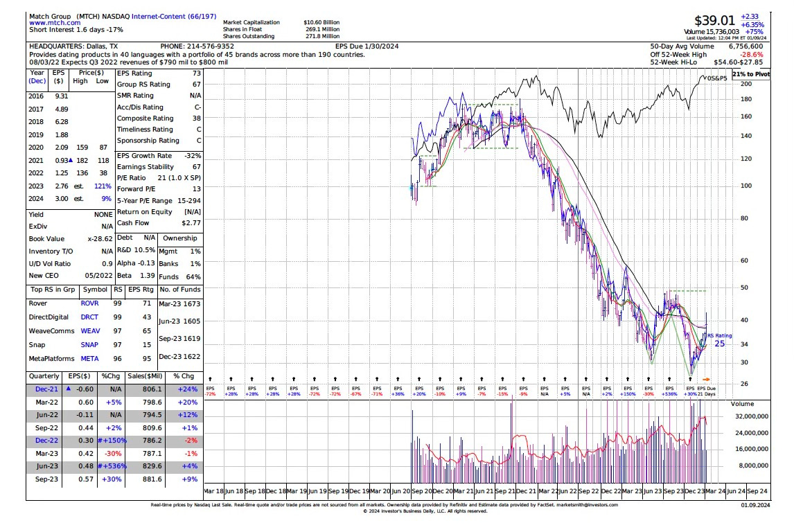Click the 50-Day Avg Volume value 6,756,600
794x532 pixels.
746,46
